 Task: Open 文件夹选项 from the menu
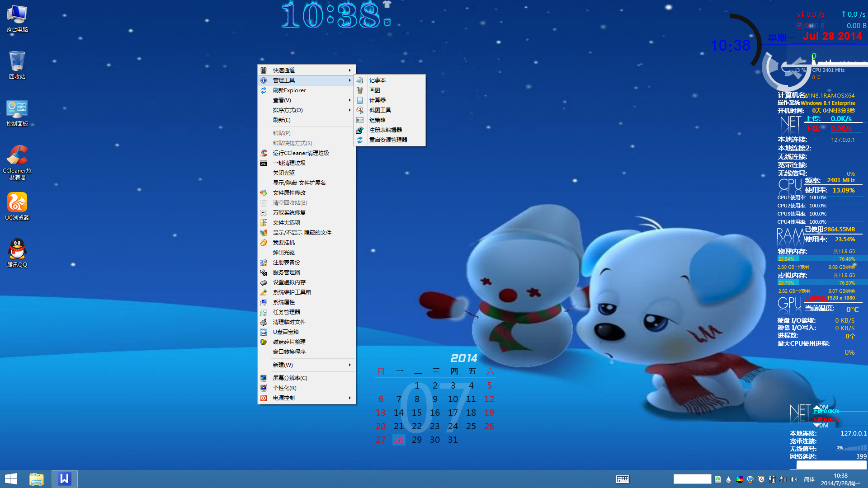[x=307, y=223]
